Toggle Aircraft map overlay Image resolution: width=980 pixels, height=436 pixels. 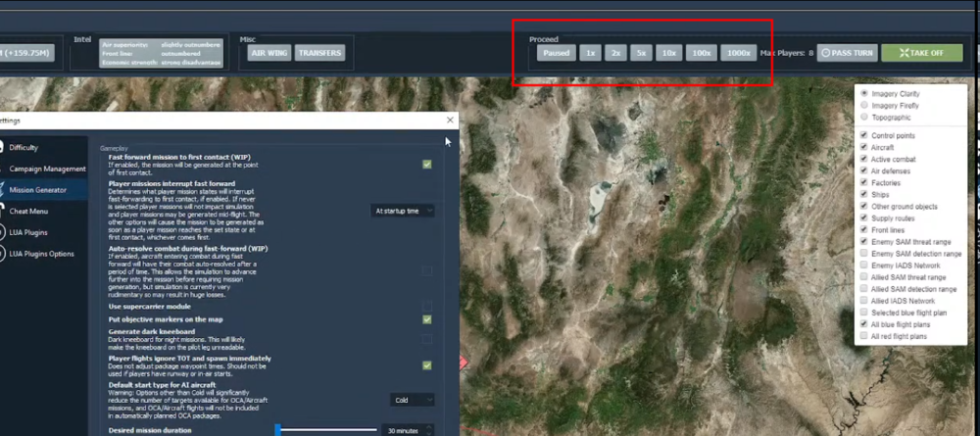click(863, 147)
